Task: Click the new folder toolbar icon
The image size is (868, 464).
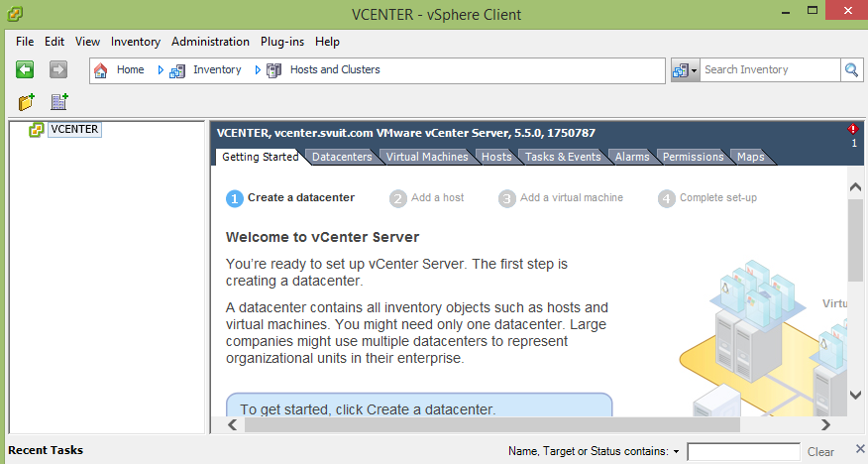Action: (27, 102)
